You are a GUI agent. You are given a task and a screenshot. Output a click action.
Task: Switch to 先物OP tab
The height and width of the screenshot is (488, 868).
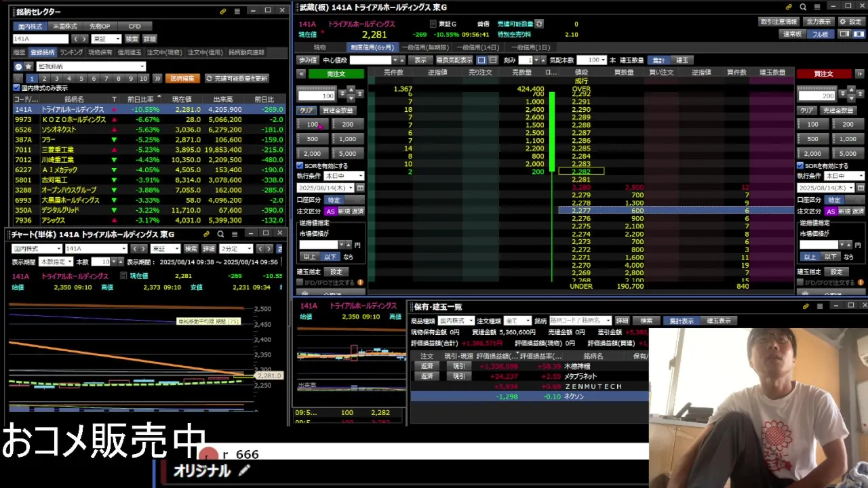[100, 26]
